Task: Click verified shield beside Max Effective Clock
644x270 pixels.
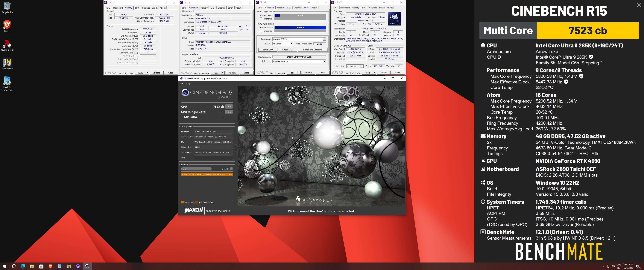Action: [x=566, y=82]
